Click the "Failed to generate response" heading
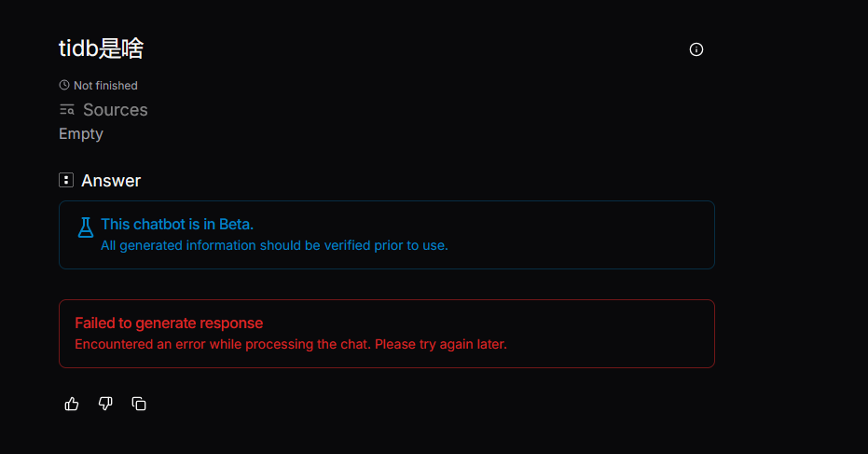 [x=169, y=323]
